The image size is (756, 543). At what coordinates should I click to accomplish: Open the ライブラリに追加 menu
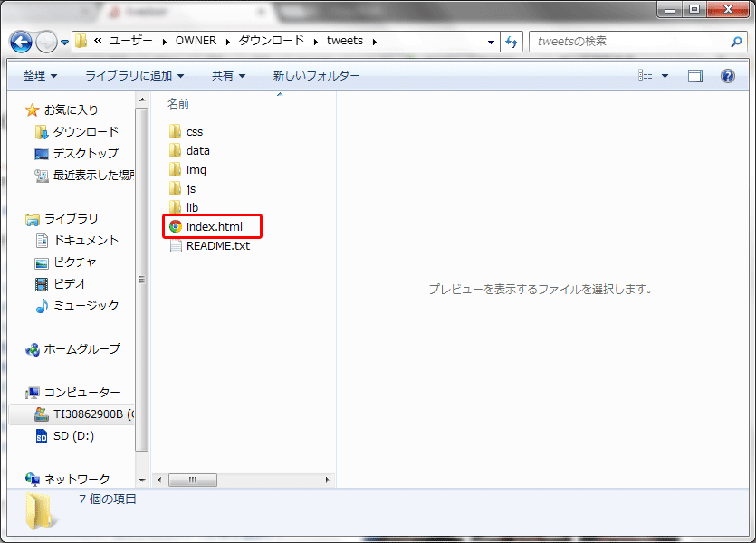coord(135,76)
